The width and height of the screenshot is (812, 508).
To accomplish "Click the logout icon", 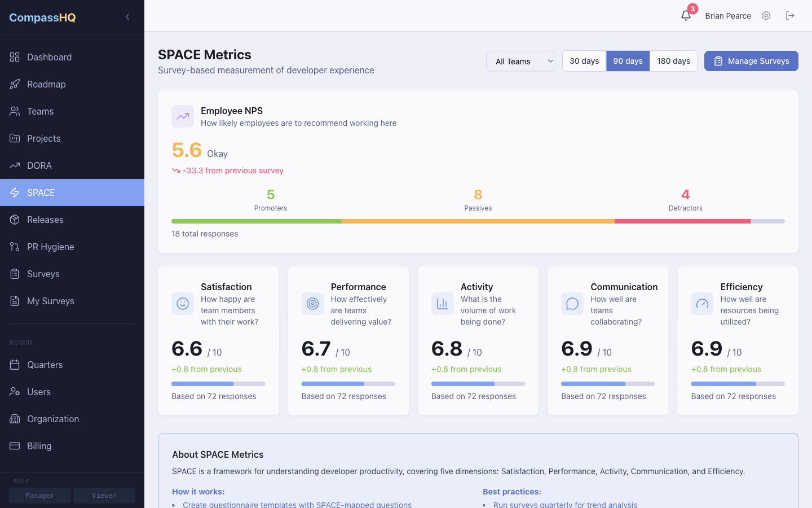I will tap(790, 16).
